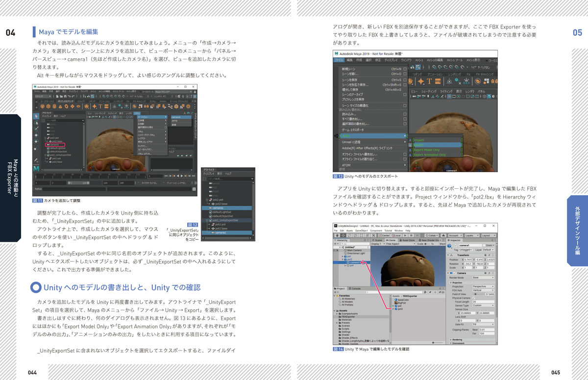
Task: Select :camera1 in the Unity Hierarchy
Action: coord(351,262)
